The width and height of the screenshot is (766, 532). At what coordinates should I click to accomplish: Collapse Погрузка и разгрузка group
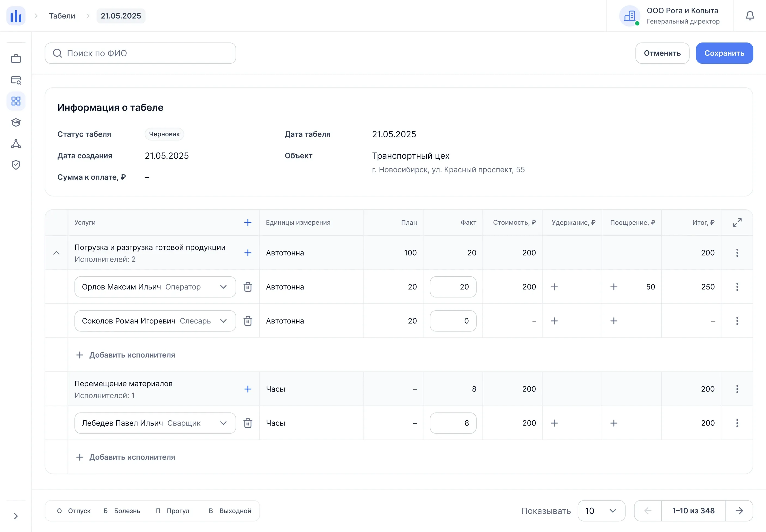56,253
